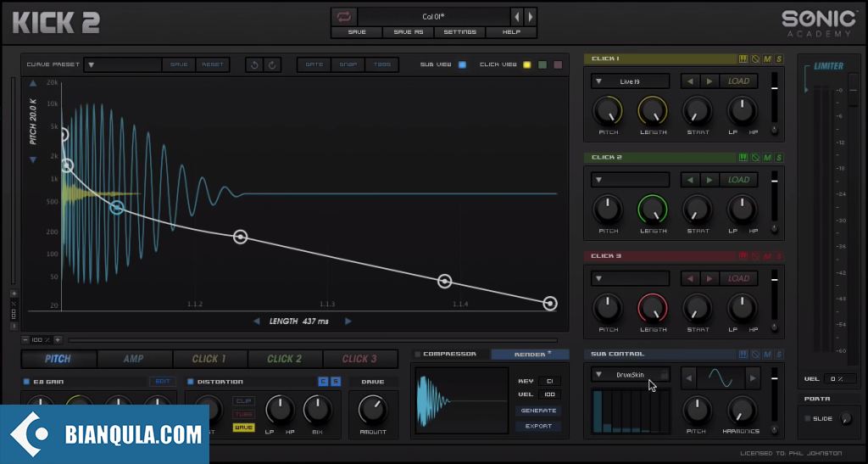Open the Col 01 preset name field
The width and height of the screenshot is (868, 464).
pos(433,17)
